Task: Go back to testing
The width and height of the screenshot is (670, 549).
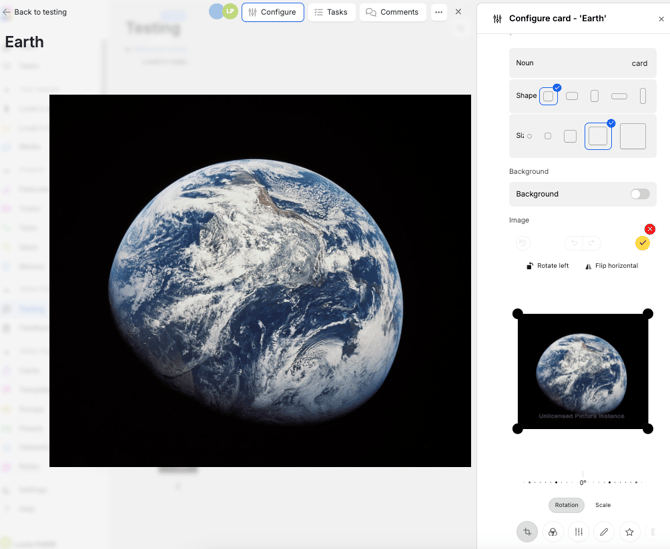Action: [x=35, y=12]
